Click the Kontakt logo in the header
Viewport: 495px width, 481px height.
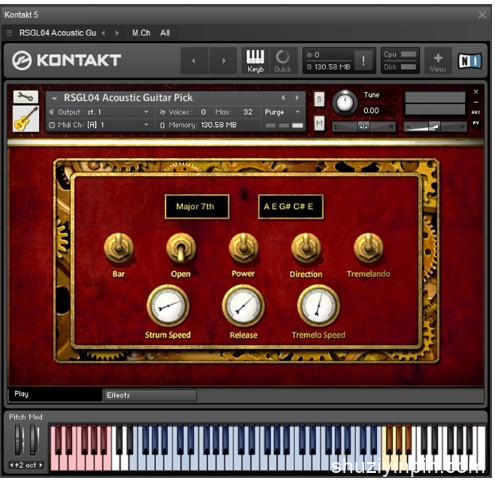[x=66, y=60]
